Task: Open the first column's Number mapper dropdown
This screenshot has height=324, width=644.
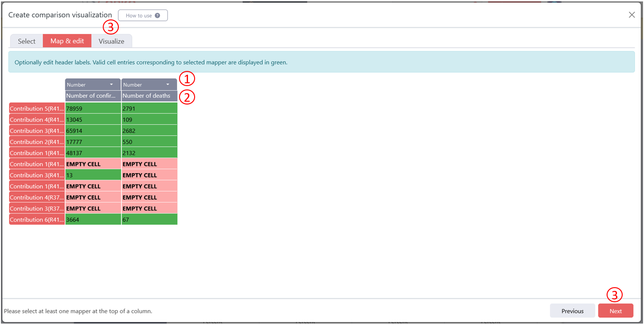Action: pyautogui.click(x=92, y=84)
